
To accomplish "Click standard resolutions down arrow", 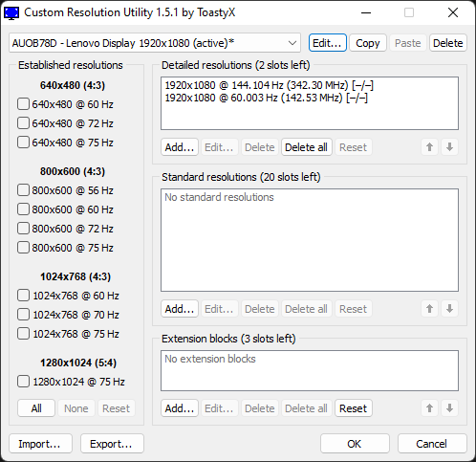I will (x=449, y=309).
